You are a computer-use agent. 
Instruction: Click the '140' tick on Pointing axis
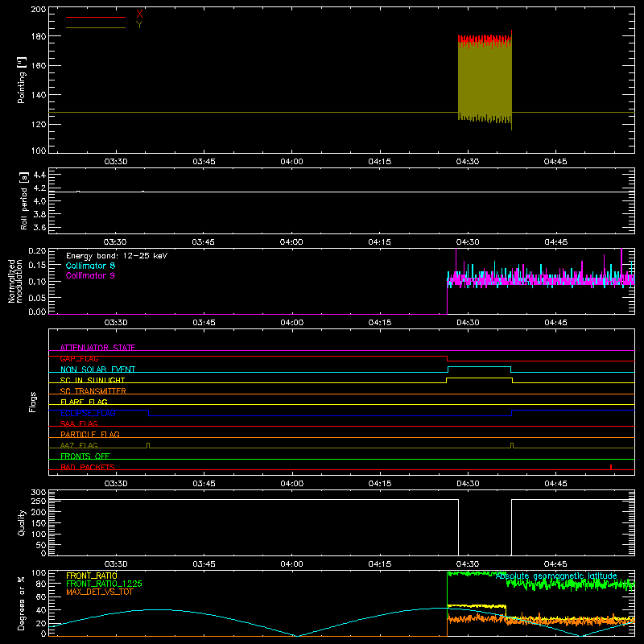click(39, 95)
